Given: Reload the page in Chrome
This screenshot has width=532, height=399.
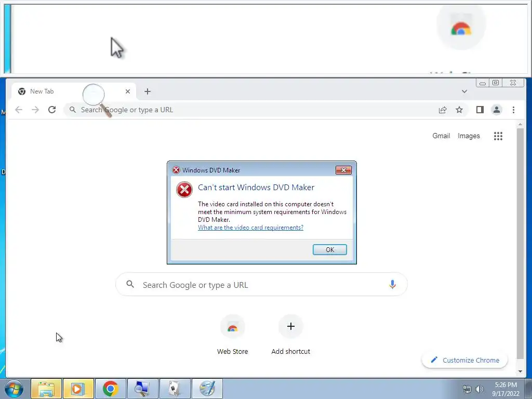Looking at the screenshot, I should coord(52,110).
